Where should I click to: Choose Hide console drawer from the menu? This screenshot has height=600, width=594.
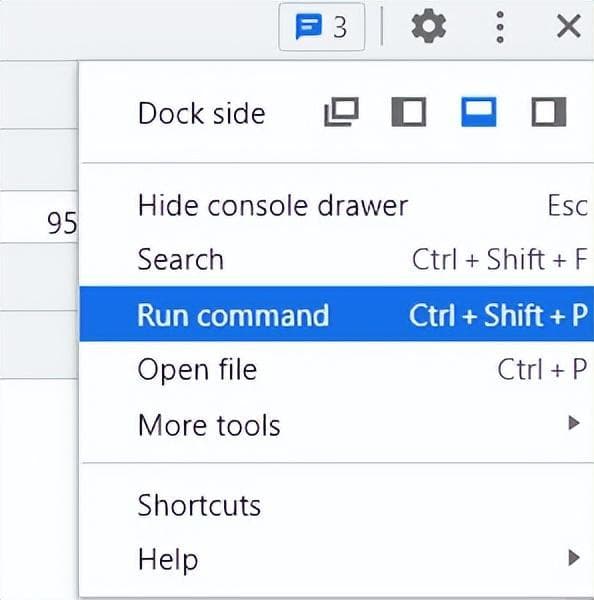337,205
